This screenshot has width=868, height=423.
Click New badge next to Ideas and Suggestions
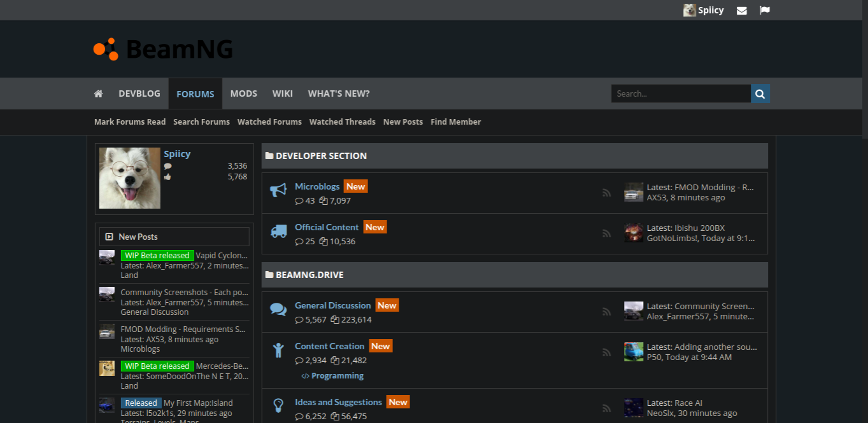398,402
